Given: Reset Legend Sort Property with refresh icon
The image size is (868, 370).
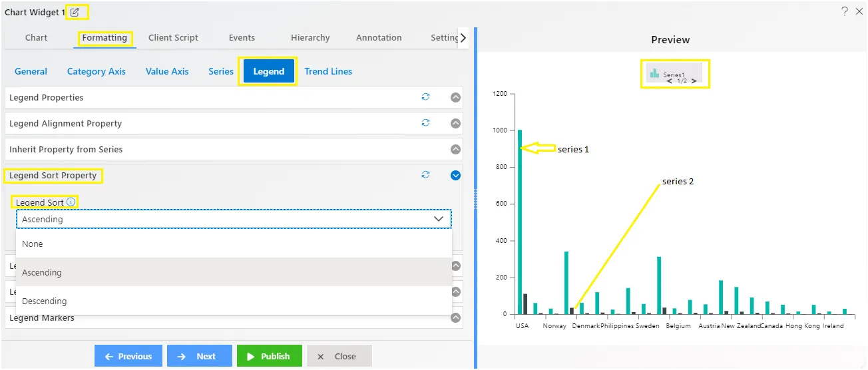Looking at the screenshot, I should click(425, 175).
